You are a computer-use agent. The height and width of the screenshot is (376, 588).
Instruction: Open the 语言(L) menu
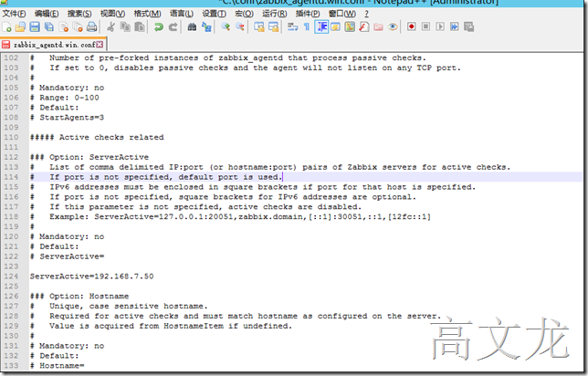(182, 14)
